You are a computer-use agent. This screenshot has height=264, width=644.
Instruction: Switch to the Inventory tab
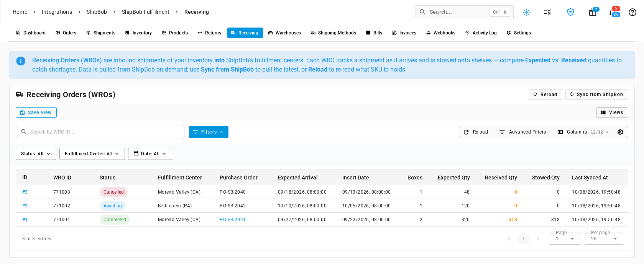click(x=138, y=33)
